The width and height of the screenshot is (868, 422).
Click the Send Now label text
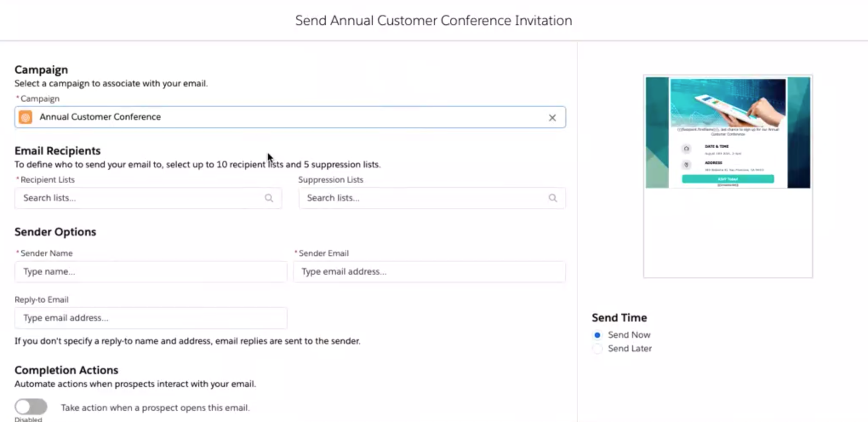click(x=629, y=335)
